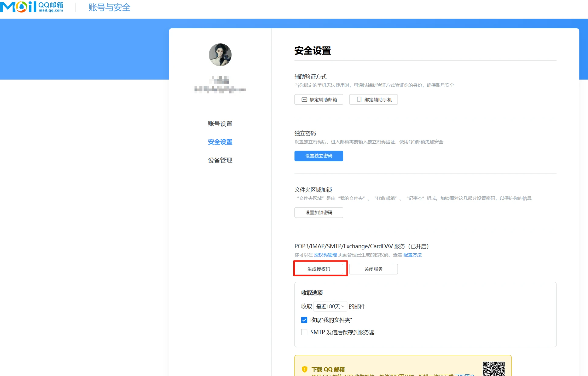Click the user profile avatar picture

pyautogui.click(x=220, y=55)
